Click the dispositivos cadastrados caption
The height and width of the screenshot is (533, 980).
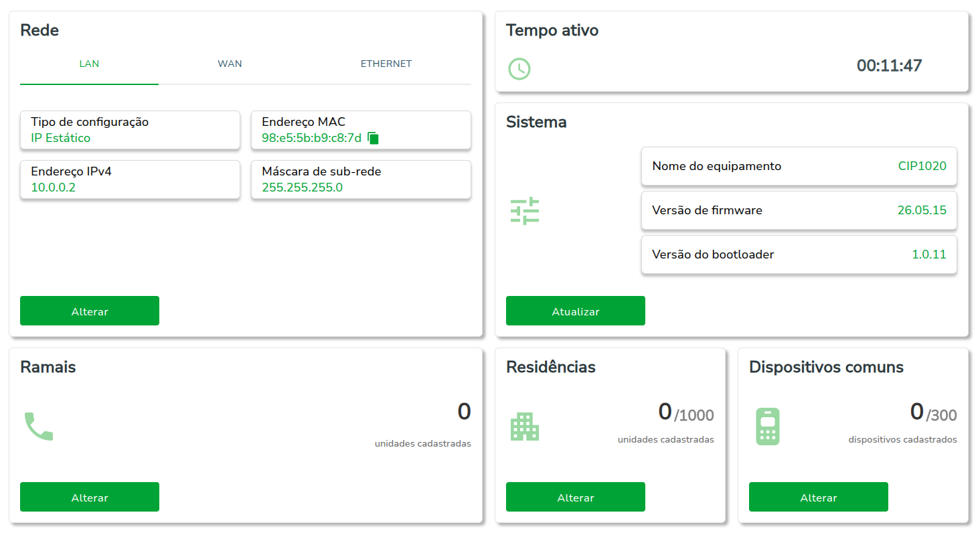click(902, 440)
